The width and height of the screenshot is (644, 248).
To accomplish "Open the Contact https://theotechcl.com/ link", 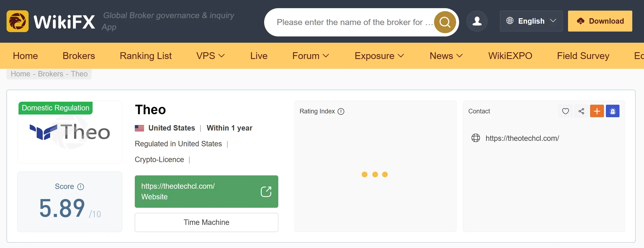I will [x=522, y=138].
